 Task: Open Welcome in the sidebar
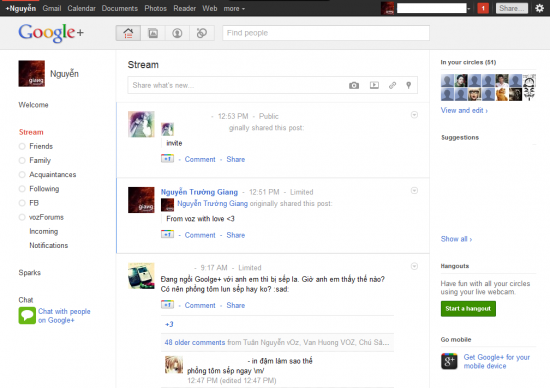pyautogui.click(x=33, y=105)
